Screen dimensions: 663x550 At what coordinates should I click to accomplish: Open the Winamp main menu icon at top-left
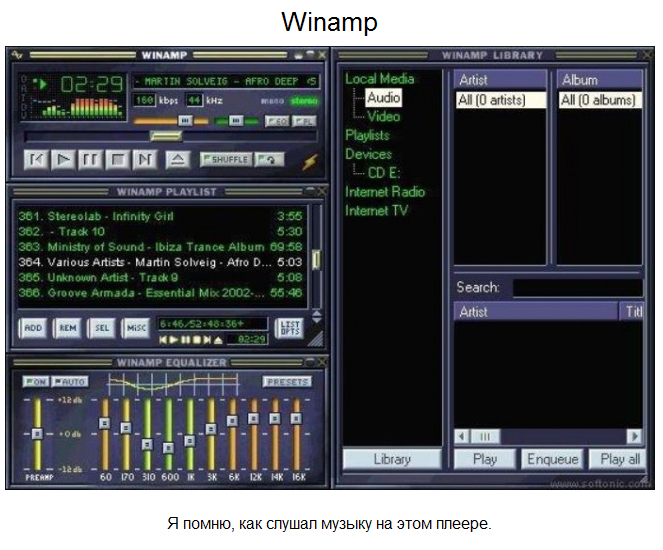pos(16,55)
